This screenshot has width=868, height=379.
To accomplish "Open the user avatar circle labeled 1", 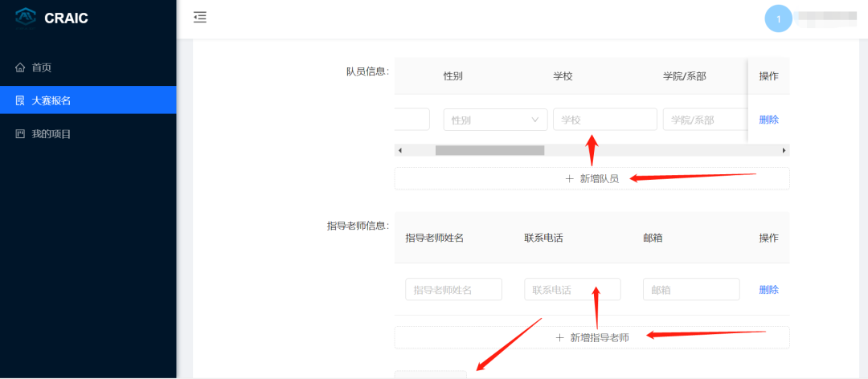I will click(778, 18).
